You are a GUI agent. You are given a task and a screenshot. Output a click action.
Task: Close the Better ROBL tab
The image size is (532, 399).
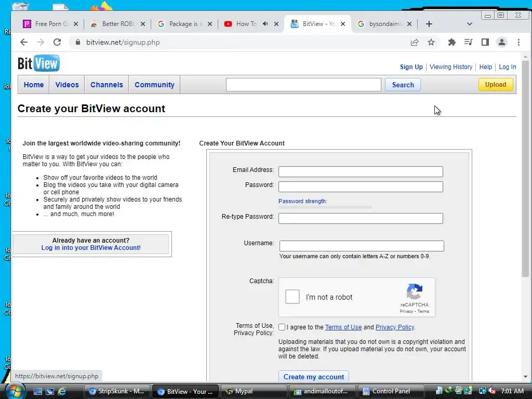pyautogui.click(x=143, y=24)
